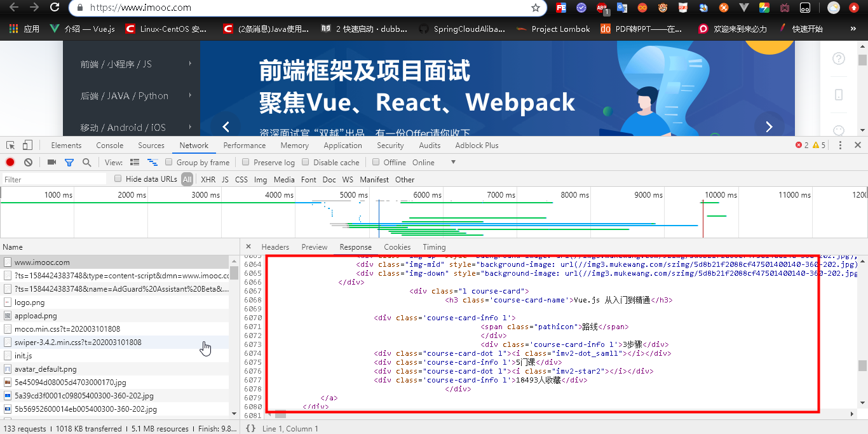This screenshot has width=868, height=434.
Task: Click the request list vertical scrollbar
Action: click(x=234, y=337)
